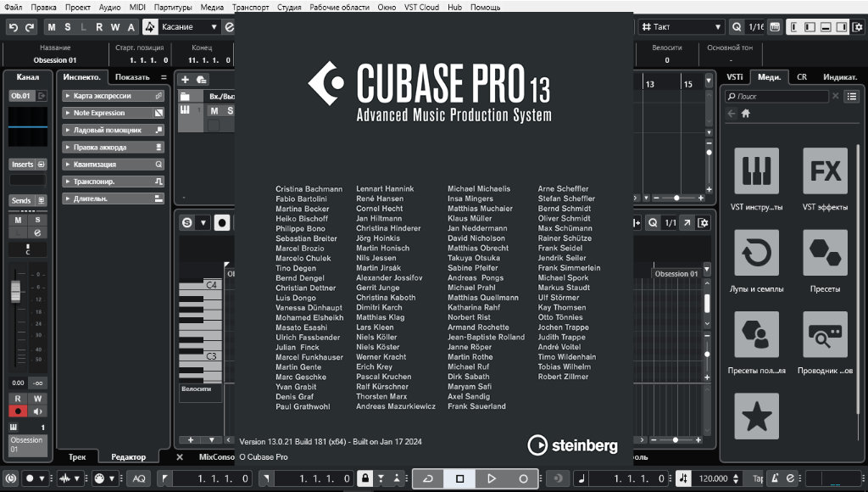Click the Quantize Q icon in top toolbar

(x=737, y=26)
